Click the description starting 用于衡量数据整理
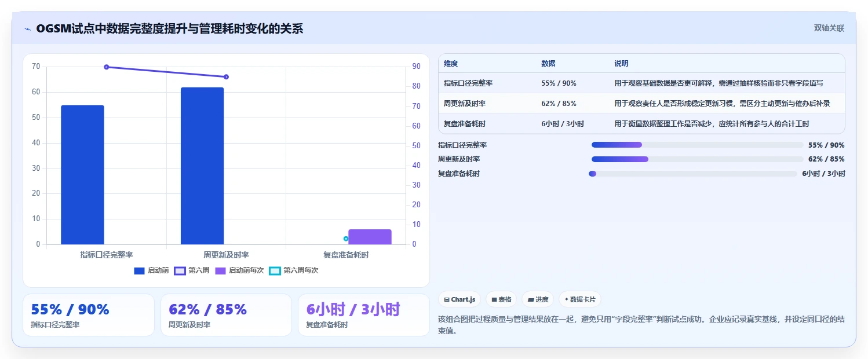Screen dimensions: 868x359 [712, 124]
